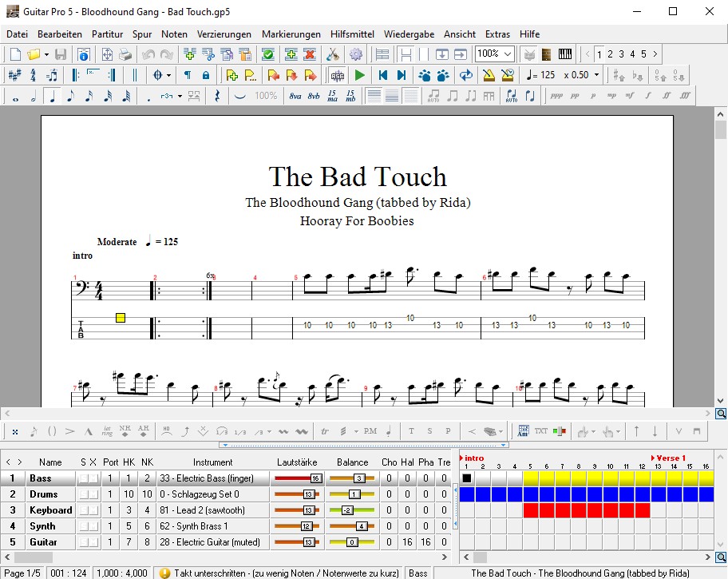728x579 pixels.
Task: Open the 4/4 time signature icon
Action: coord(33,75)
